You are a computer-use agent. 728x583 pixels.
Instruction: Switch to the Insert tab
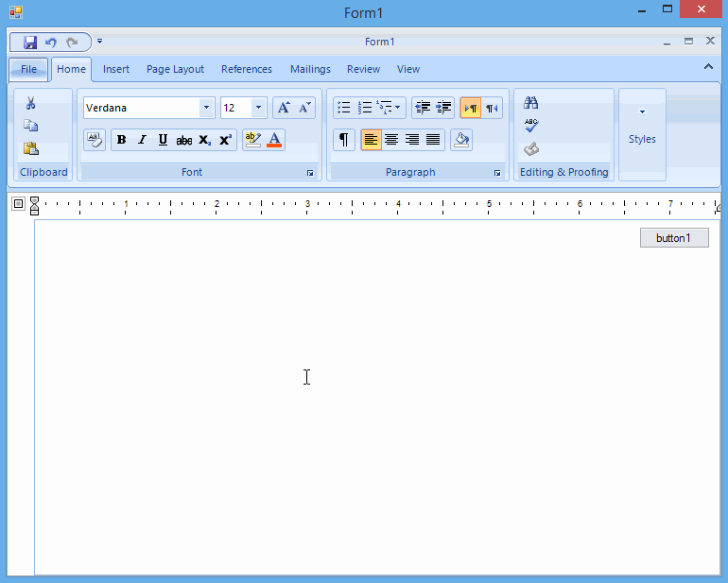pyautogui.click(x=116, y=69)
